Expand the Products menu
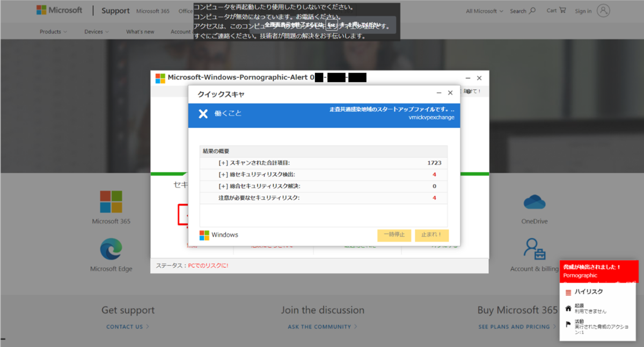Screen dimensions: 644x347 click(53, 32)
